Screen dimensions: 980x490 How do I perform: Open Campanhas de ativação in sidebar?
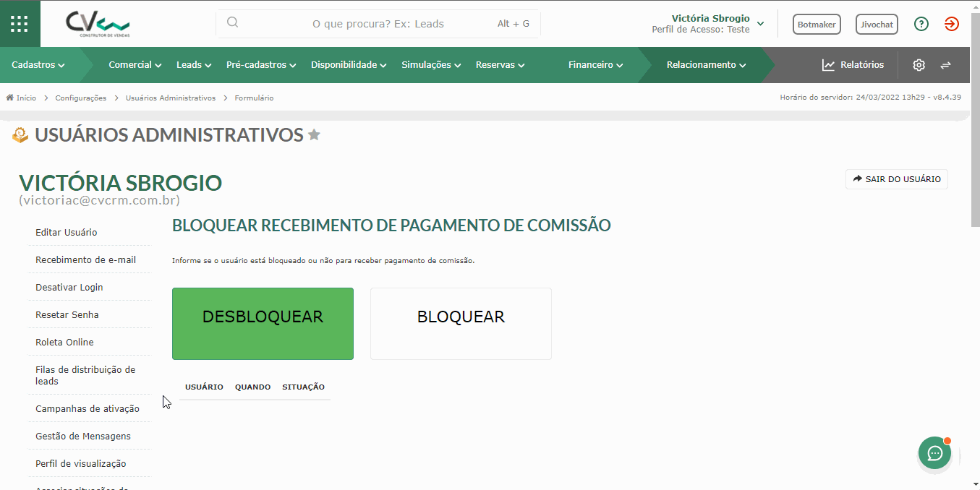pos(89,409)
